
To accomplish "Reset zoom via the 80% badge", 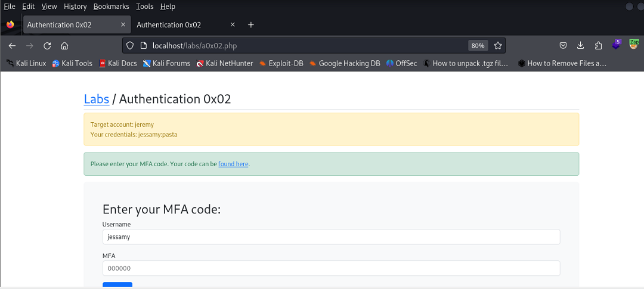I will point(478,45).
